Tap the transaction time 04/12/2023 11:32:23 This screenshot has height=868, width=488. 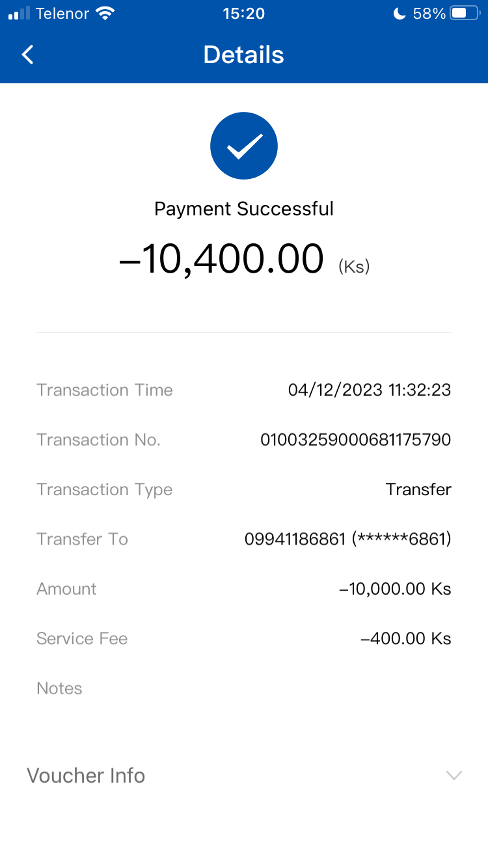(369, 390)
